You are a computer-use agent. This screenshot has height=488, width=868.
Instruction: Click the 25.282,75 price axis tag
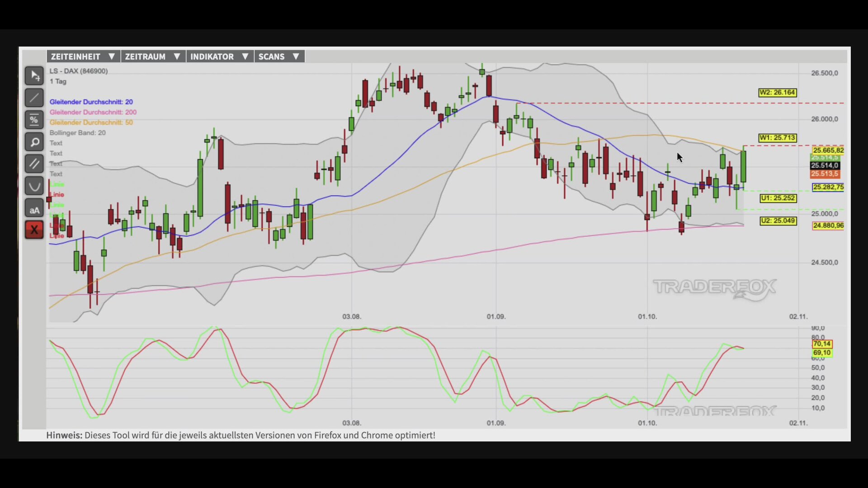[828, 187]
